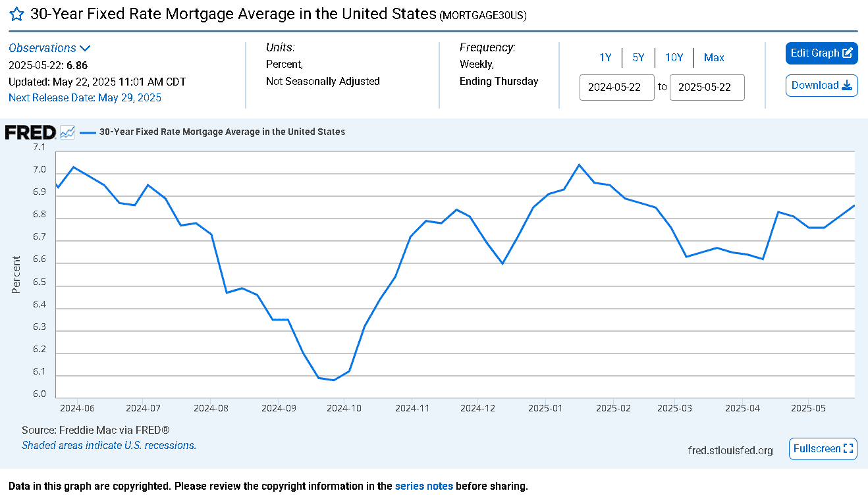Open the Next Release Date link
This screenshot has width=868, height=495.
point(85,97)
